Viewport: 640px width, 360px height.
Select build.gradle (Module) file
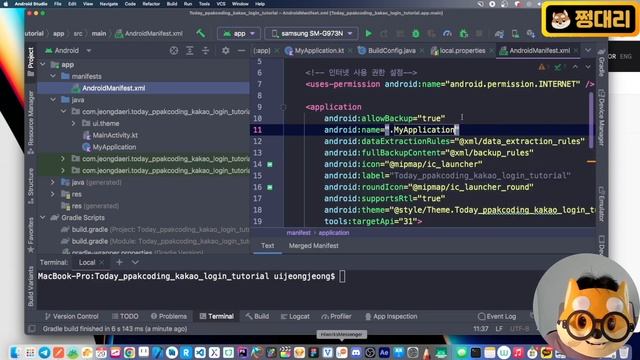(155, 241)
